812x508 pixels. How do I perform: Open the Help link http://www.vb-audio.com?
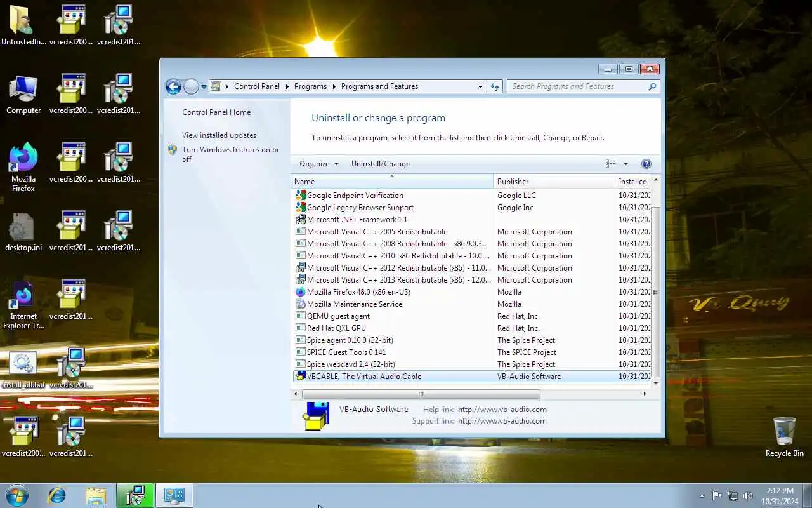point(502,410)
